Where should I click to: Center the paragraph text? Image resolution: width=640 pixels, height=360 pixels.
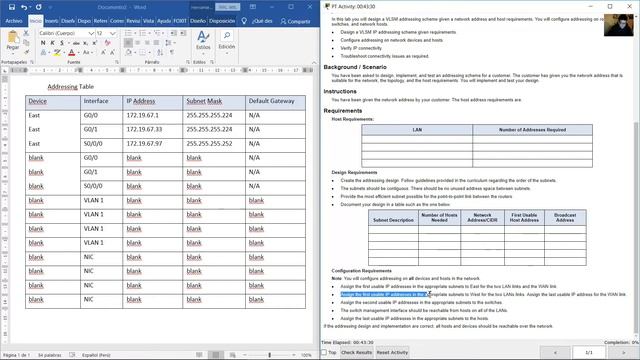[x=138, y=43]
